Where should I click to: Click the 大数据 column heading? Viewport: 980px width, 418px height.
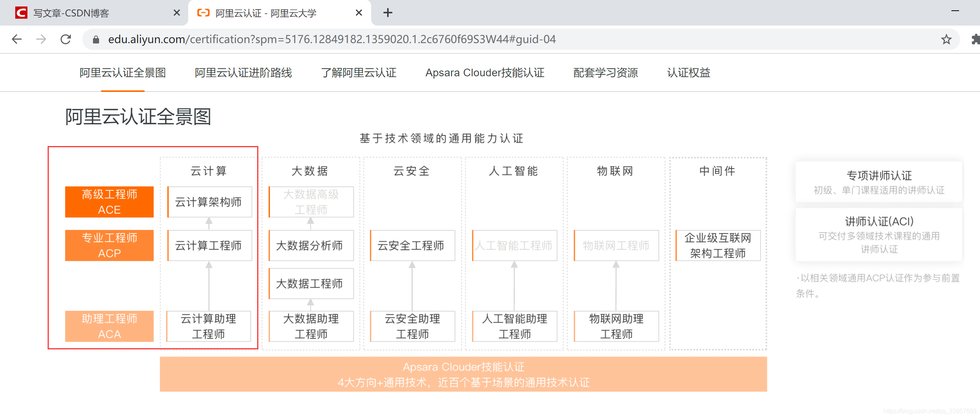pyautogui.click(x=310, y=171)
